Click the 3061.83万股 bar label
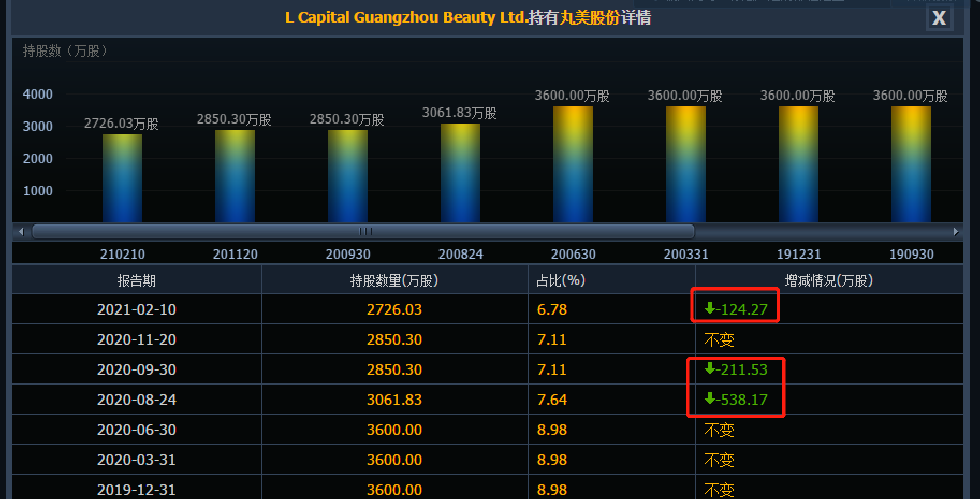The image size is (980, 500). point(459,113)
